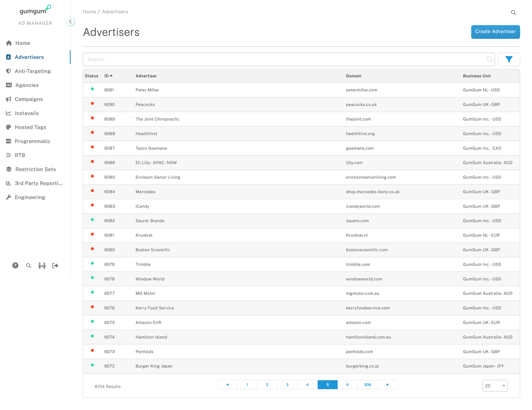
Task: Go to page 1
Action: [x=247, y=384]
